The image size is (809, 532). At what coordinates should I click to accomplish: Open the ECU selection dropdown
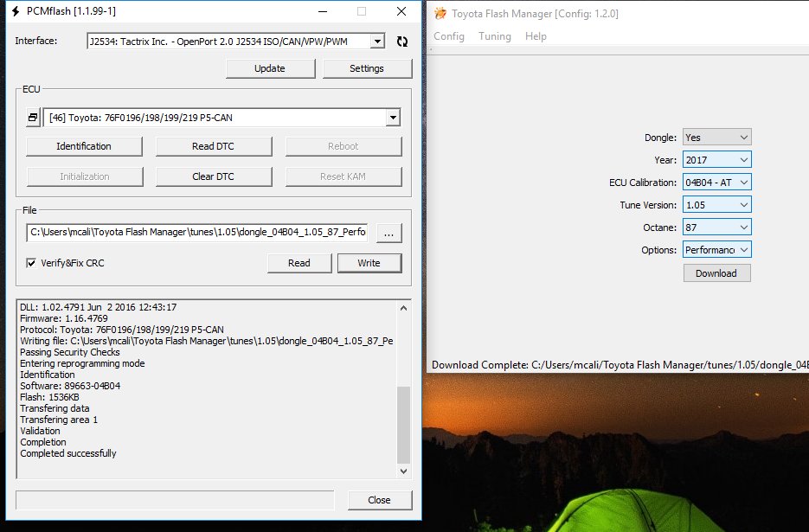[393, 118]
